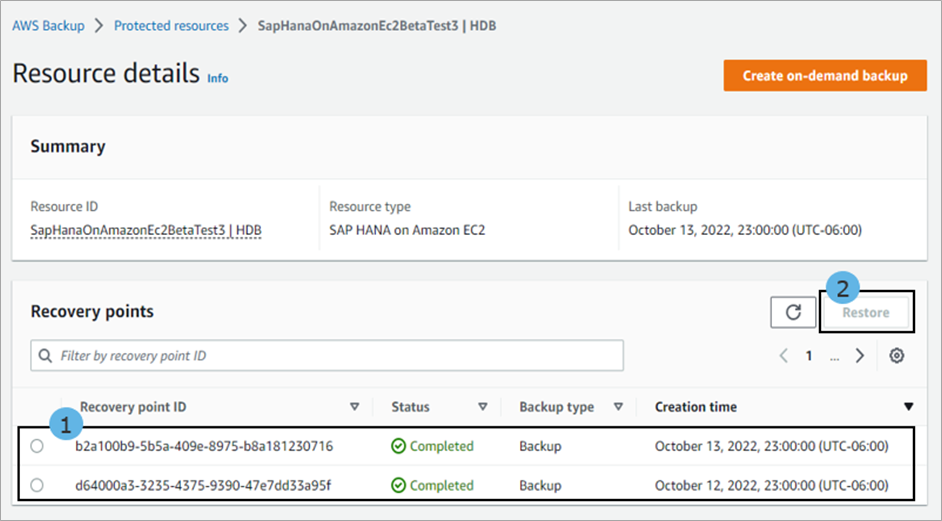Sort by Status column arrow
Image resolution: width=942 pixels, height=521 pixels.
[x=482, y=407]
